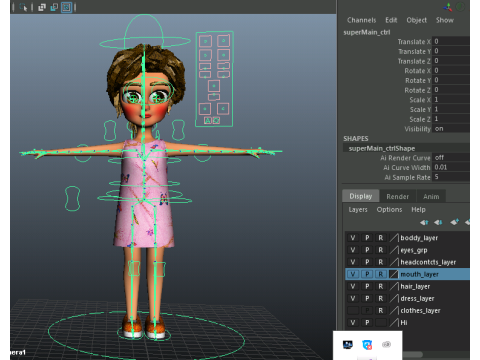Click the Visibility value field showing on
The image size is (480, 360).
451,129
